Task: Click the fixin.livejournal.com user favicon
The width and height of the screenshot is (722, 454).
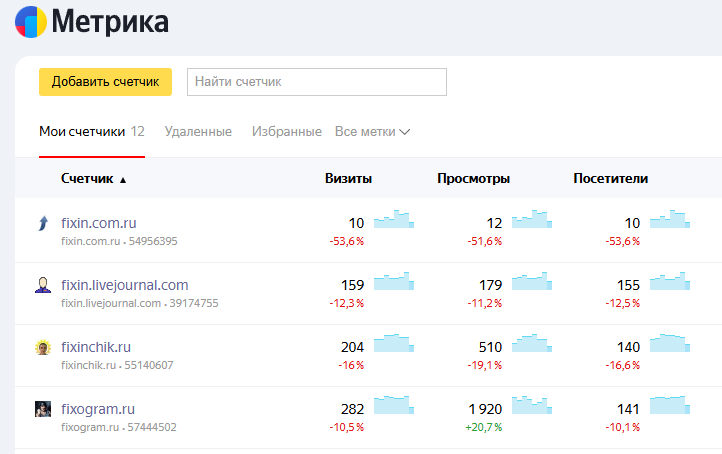Action: click(43, 285)
